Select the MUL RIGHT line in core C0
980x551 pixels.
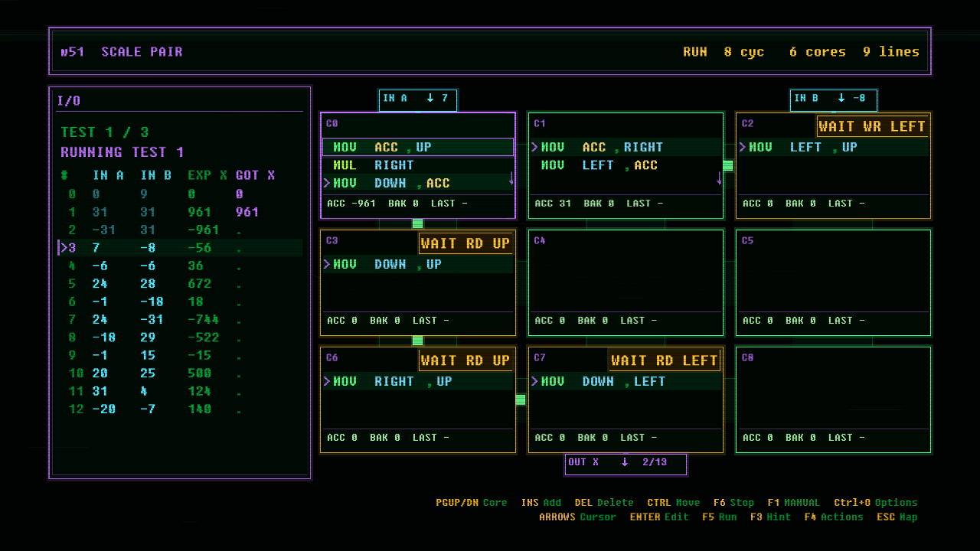(x=417, y=165)
